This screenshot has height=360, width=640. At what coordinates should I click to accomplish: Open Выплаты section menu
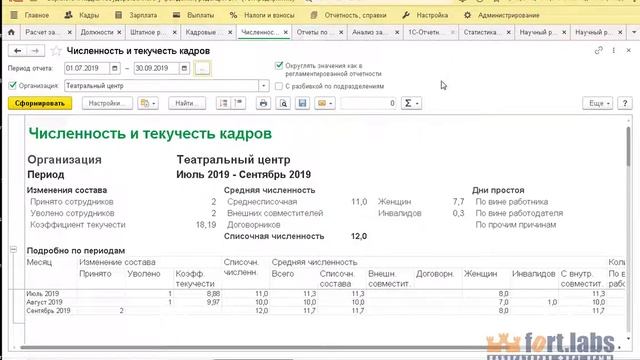click(x=193, y=15)
